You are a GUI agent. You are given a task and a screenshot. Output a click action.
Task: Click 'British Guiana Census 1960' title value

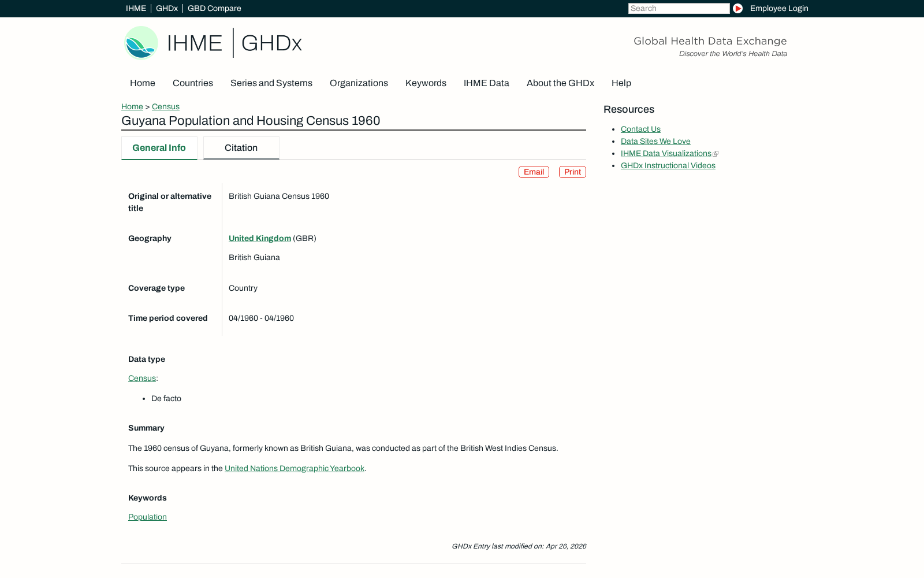pos(279,196)
